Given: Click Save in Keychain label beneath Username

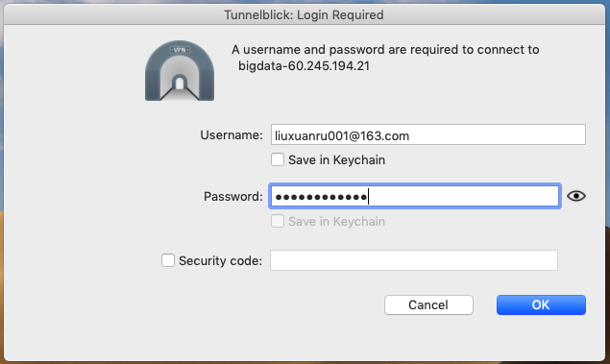Looking at the screenshot, I should 336,160.
